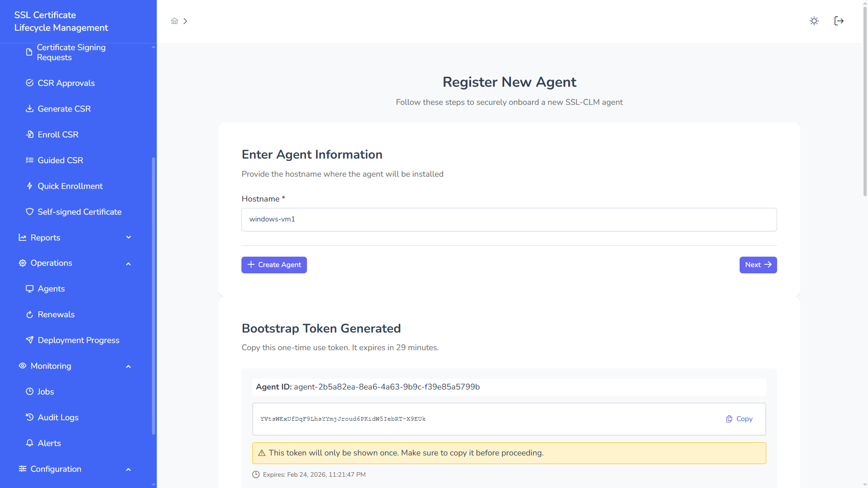Click the Jobs clock icon

(29, 391)
